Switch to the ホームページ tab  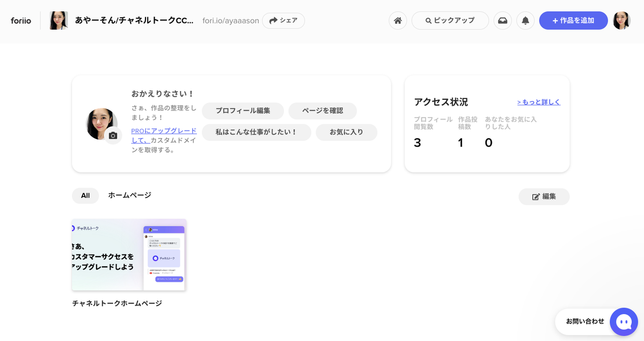point(130,195)
